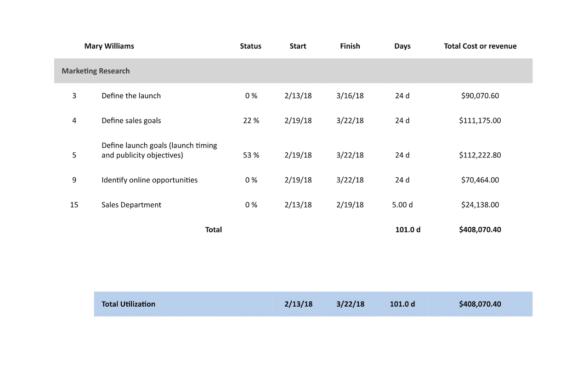Select the Define launch goals task name
Viewport: 588px width, 371px height.
coord(159,150)
